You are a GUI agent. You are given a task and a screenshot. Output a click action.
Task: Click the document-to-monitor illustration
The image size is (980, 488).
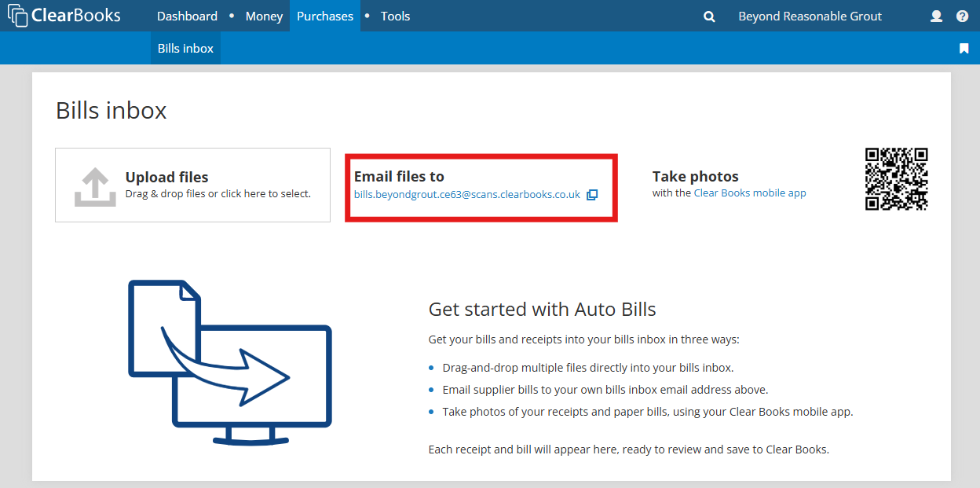click(x=229, y=363)
